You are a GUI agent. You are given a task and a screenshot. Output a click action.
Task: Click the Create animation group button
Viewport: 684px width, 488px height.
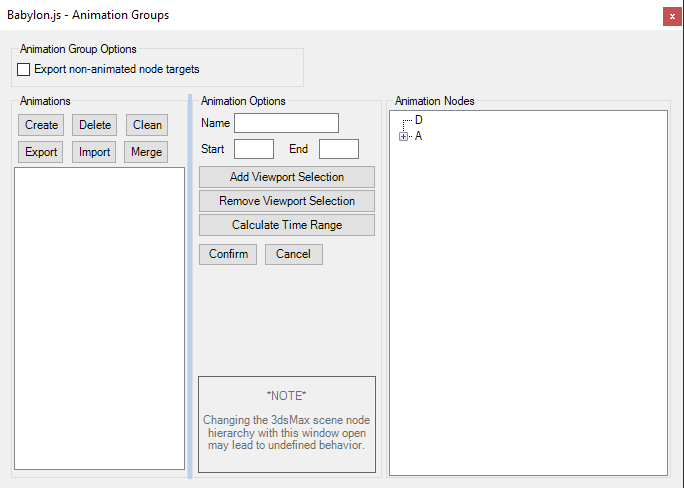pyautogui.click(x=41, y=125)
